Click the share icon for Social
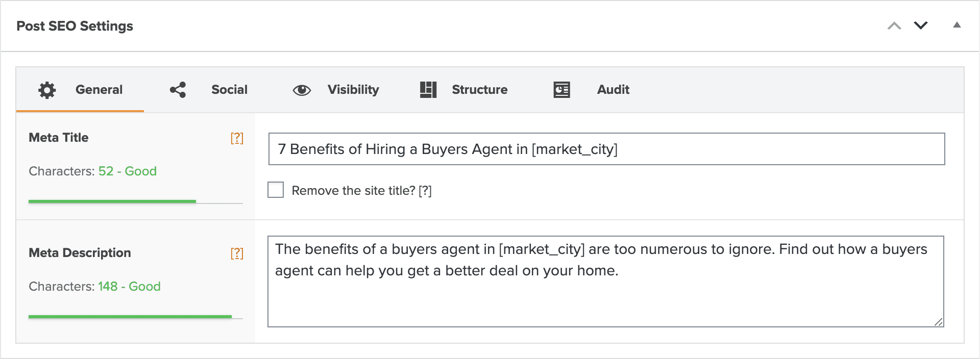Image resolution: width=980 pixels, height=359 pixels. [x=178, y=90]
